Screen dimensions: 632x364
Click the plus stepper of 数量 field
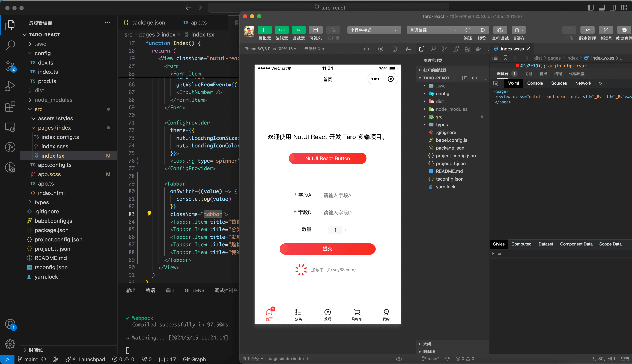tap(345, 230)
